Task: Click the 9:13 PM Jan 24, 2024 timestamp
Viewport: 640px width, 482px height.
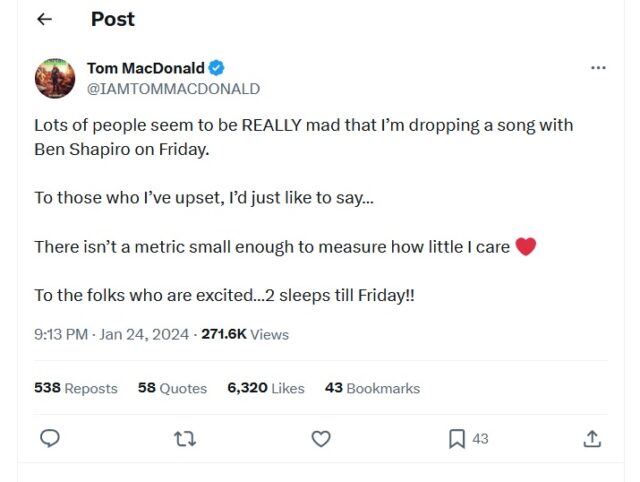Action: point(111,334)
